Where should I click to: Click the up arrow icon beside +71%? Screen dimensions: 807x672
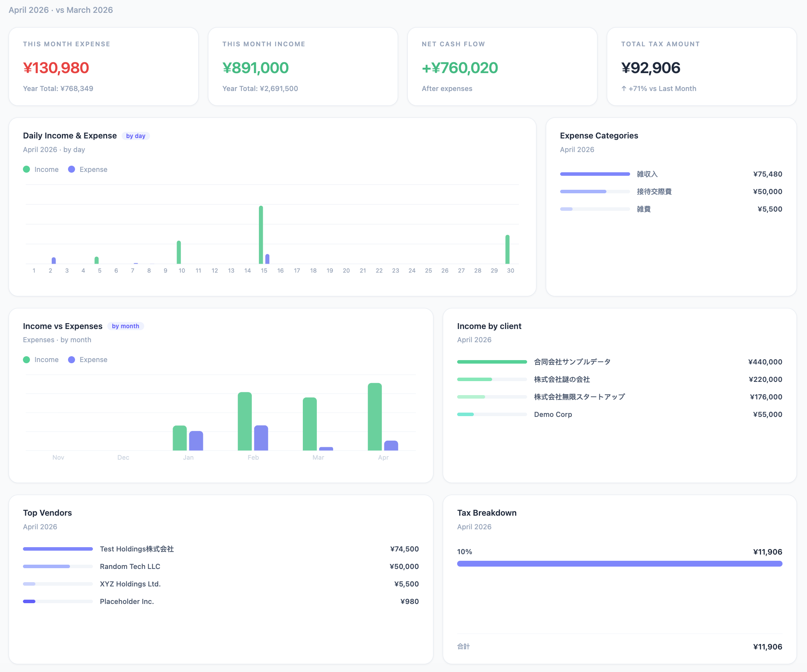(624, 89)
